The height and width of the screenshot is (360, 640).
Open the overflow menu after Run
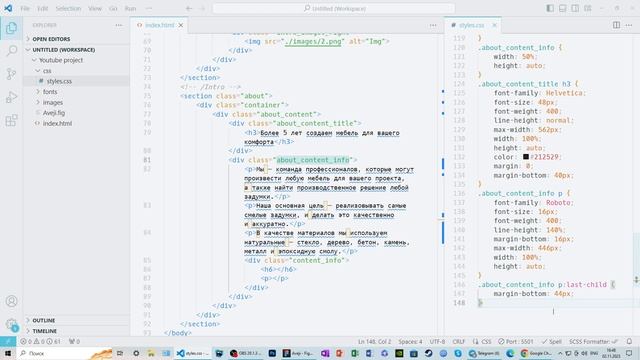pyautogui.click(x=149, y=8)
